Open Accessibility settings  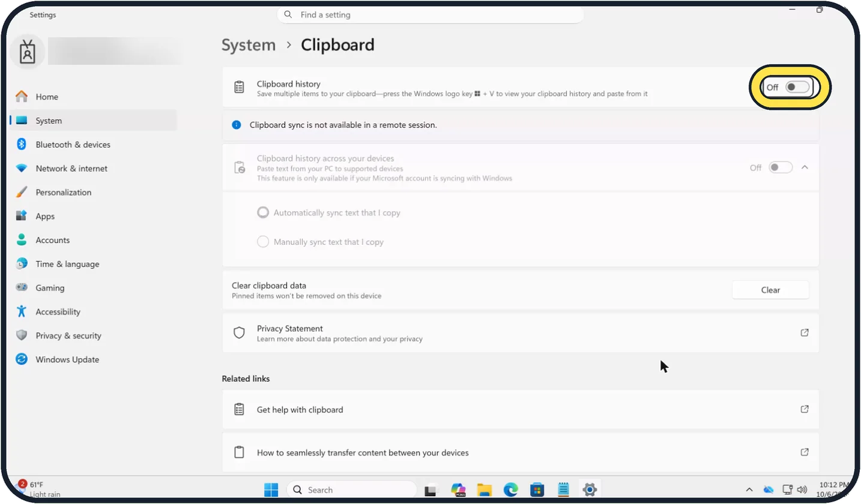[x=93, y=312]
